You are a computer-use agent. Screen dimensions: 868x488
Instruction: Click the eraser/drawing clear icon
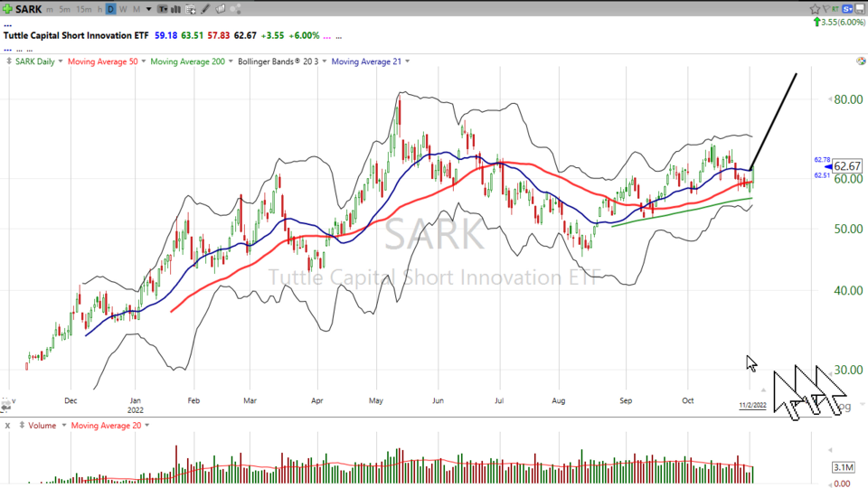click(x=221, y=9)
